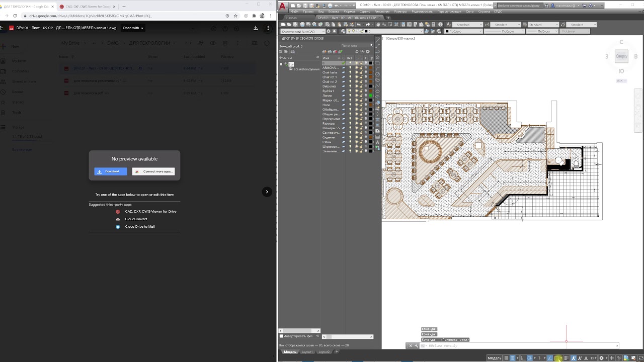Toggle the 'Инвертировать фил' checkbox

281,336
